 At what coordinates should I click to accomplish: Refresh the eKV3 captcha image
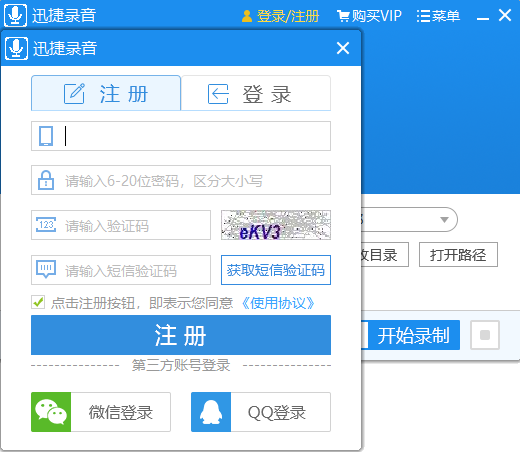276,225
